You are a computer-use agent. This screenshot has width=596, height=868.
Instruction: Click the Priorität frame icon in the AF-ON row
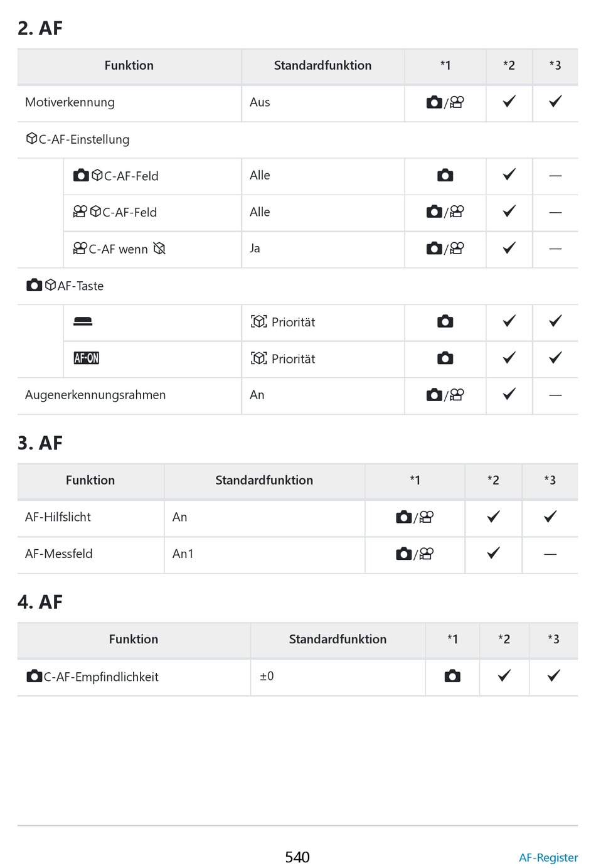pyautogui.click(x=259, y=358)
